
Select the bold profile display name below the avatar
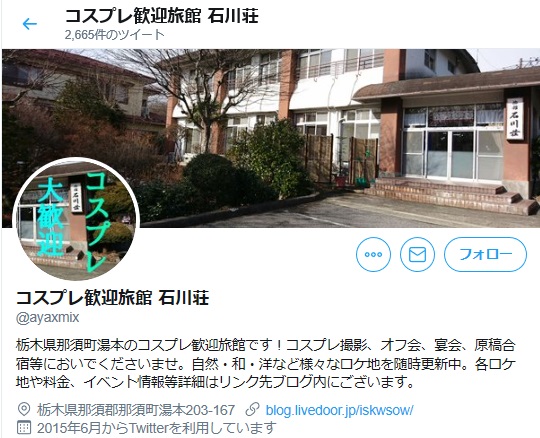(x=113, y=298)
